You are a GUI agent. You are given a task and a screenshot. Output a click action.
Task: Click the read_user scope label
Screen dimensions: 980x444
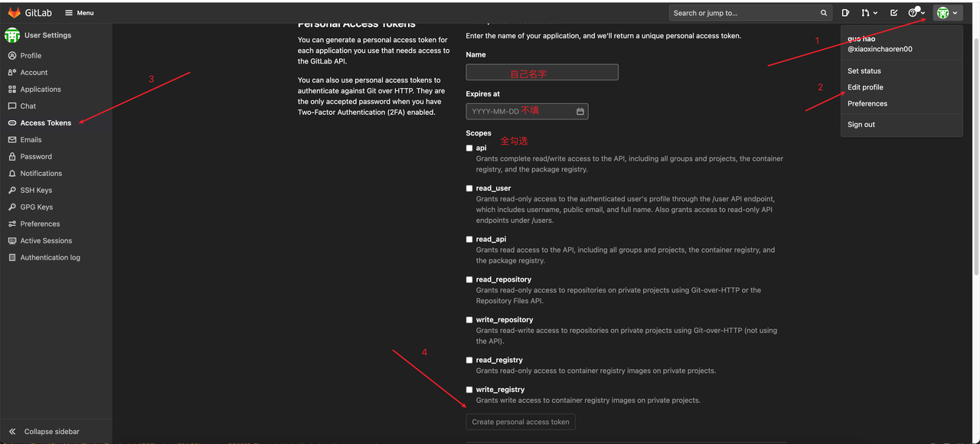pos(493,188)
